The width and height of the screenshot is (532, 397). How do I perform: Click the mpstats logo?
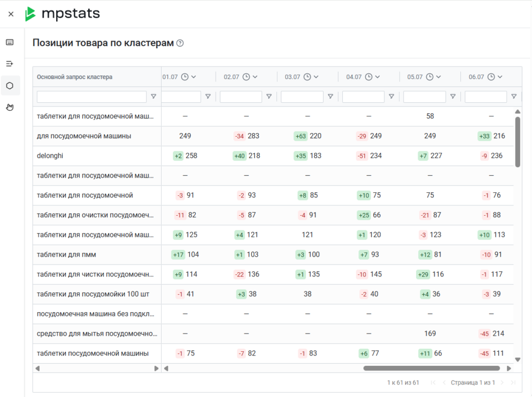tap(62, 14)
